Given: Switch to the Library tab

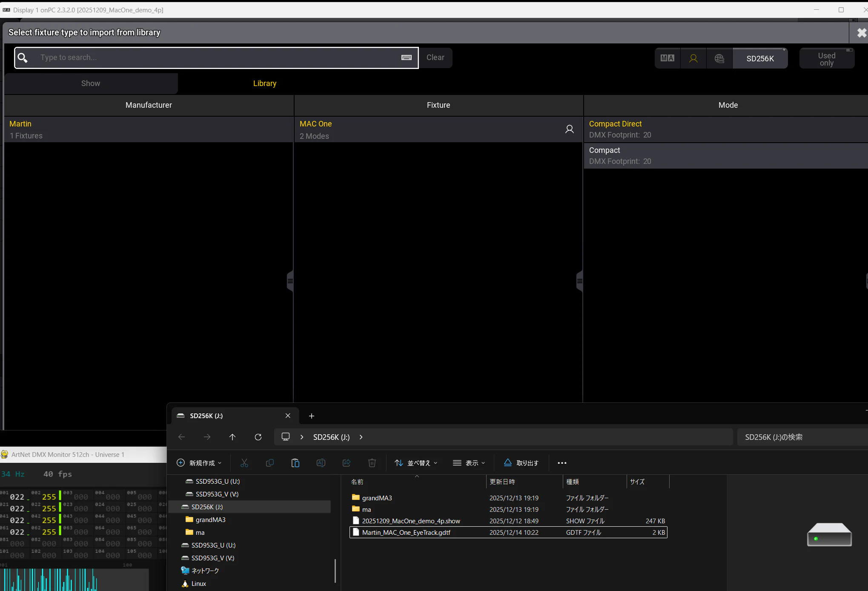Looking at the screenshot, I should click(x=265, y=83).
